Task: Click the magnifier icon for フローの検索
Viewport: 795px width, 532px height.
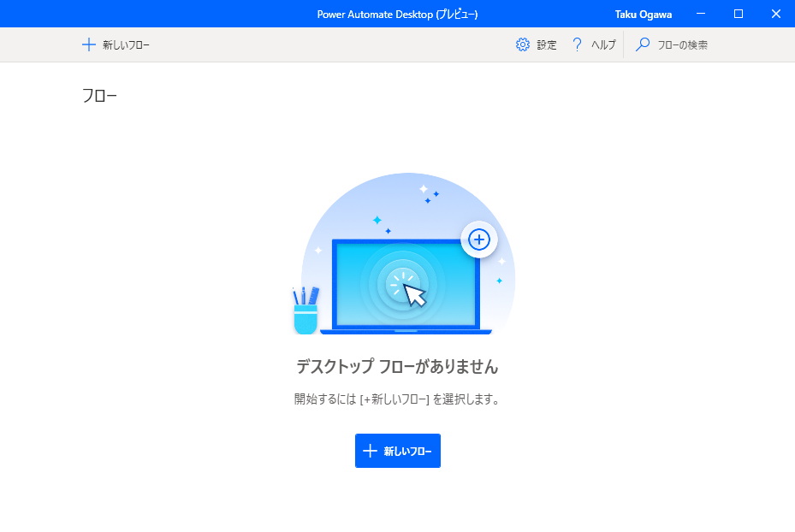Action: [x=643, y=44]
